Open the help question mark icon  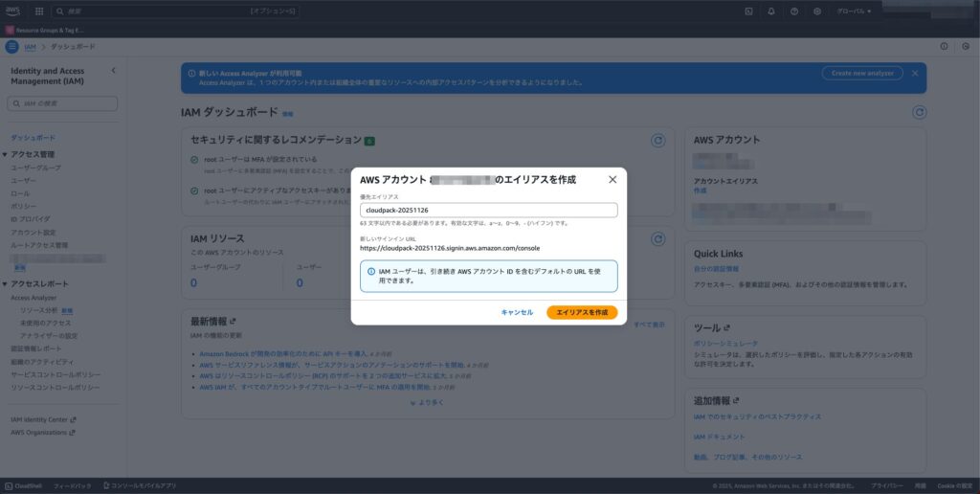point(794,11)
